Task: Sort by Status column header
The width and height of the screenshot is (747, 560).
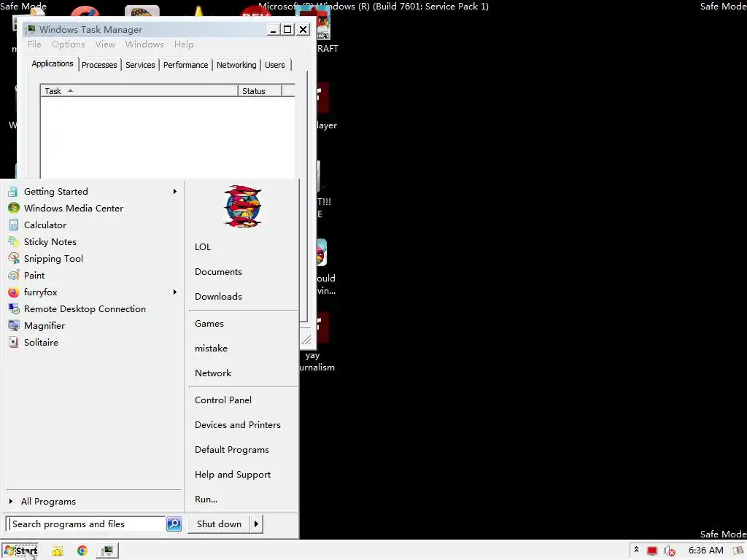Action: [x=260, y=91]
